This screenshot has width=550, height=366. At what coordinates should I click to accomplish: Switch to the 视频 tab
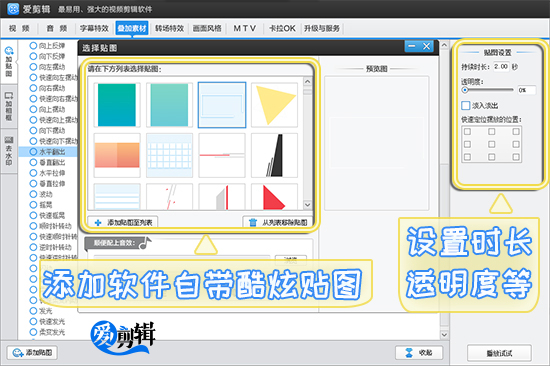point(20,28)
